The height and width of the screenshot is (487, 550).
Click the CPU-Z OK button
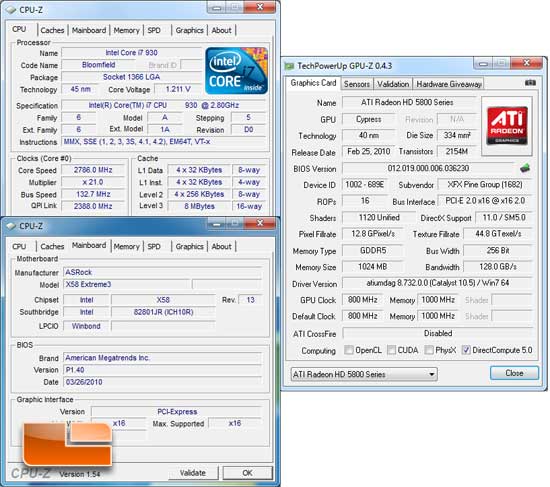[247, 473]
